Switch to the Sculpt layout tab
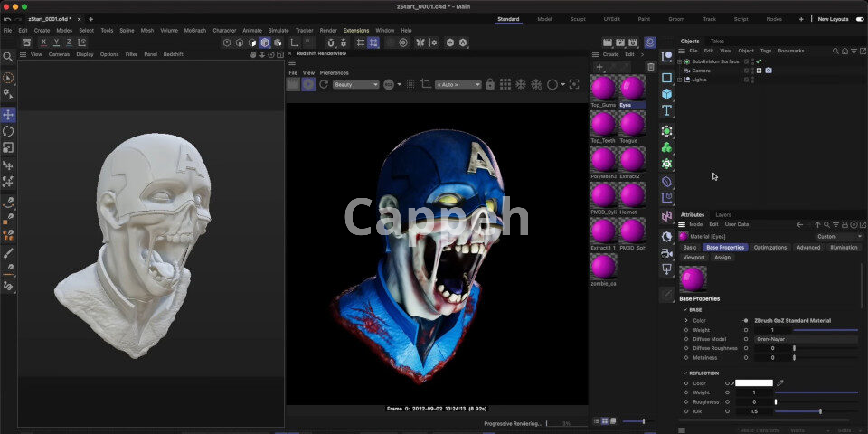The image size is (868, 434). (x=577, y=19)
